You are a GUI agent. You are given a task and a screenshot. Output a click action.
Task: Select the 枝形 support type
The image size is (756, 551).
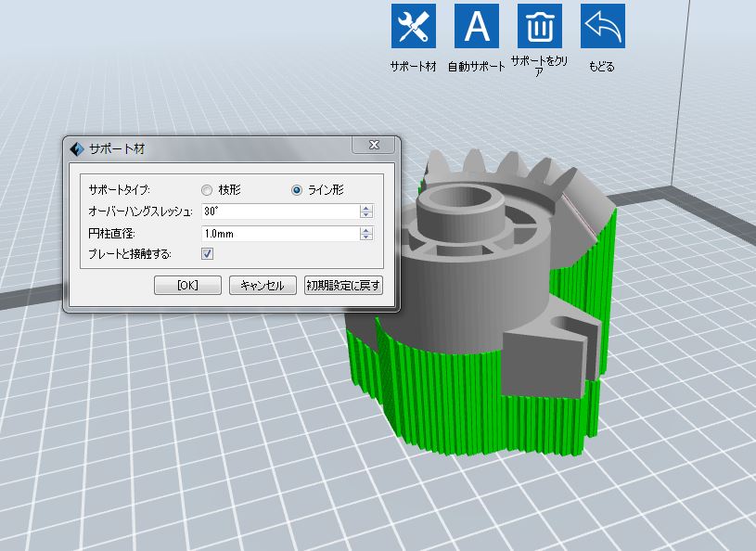click(207, 189)
